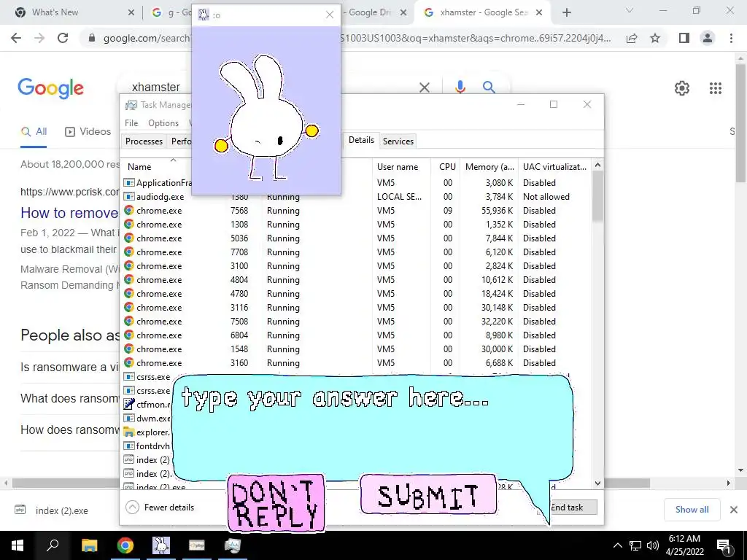Select chrome.exe with PID 1308
Viewport: 747px width, 560px height.
[x=356, y=225]
